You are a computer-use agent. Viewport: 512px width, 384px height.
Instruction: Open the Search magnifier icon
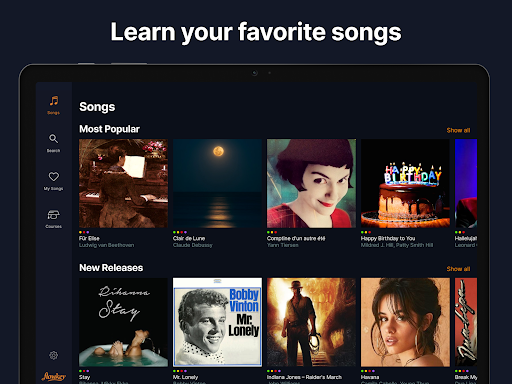(x=53, y=138)
